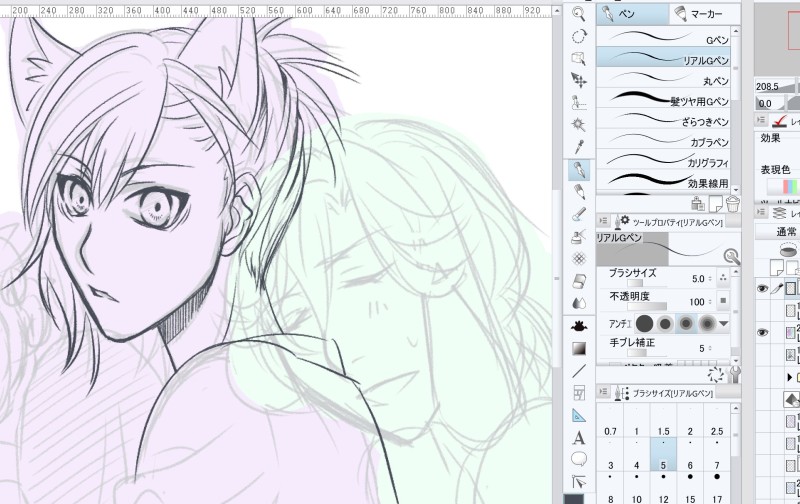Image resolution: width=800 pixels, height=504 pixels.
Task: Choose the Gペン brush preset
Action: click(x=663, y=36)
